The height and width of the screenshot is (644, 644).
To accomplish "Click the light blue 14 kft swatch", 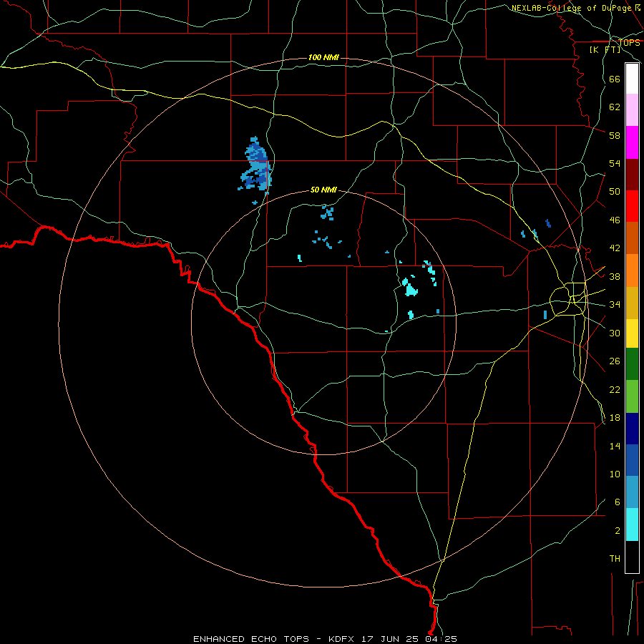I will pos(632,492).
